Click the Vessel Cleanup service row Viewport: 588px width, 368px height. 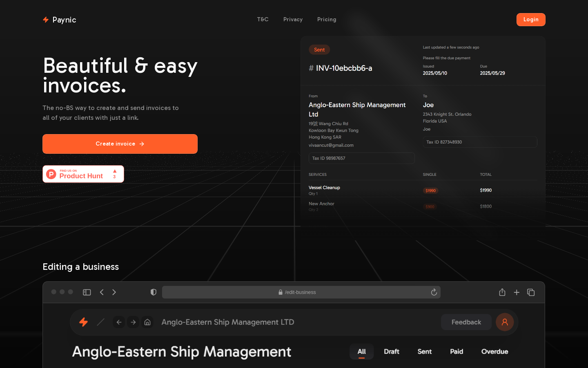423,190
